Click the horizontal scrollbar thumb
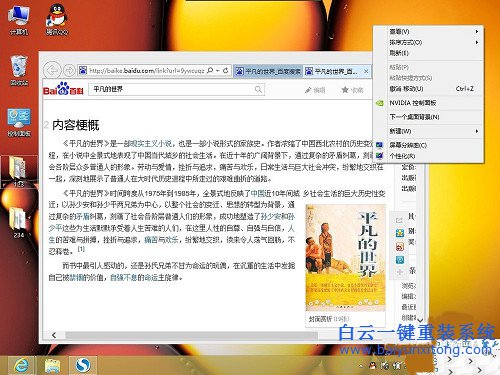The image size is (500, 375). point(192,335)
